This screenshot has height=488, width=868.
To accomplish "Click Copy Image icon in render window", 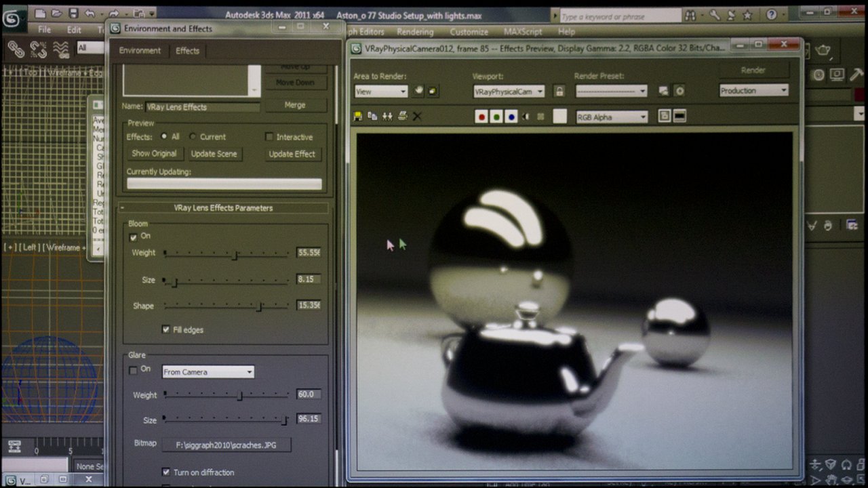I will click(372, 117).
